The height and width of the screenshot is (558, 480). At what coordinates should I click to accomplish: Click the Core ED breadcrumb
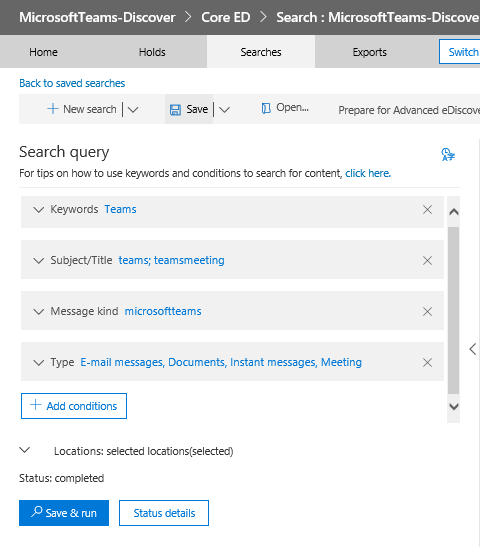pyautogui.click(x=226, y=17)
